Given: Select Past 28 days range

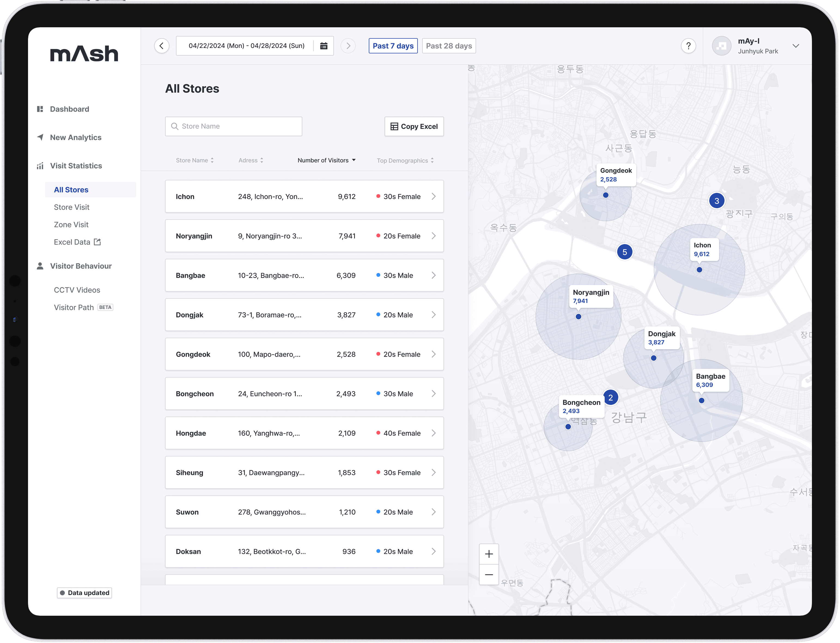Looking at the screenshot, I should click(449, 46).
